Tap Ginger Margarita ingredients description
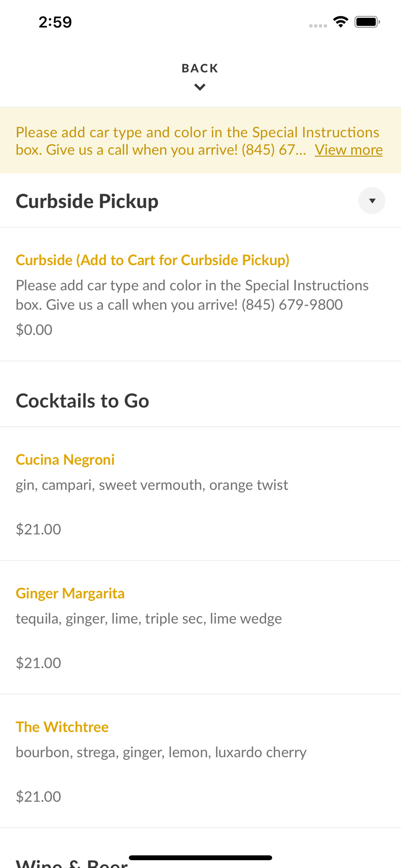 [x=149, y=618]
